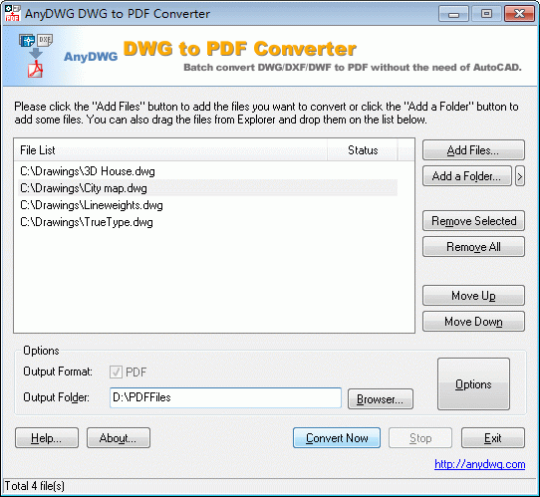This screenshot has height=497, width=540.
Task: Click the Output Folder text field
Action: point(226,397)
